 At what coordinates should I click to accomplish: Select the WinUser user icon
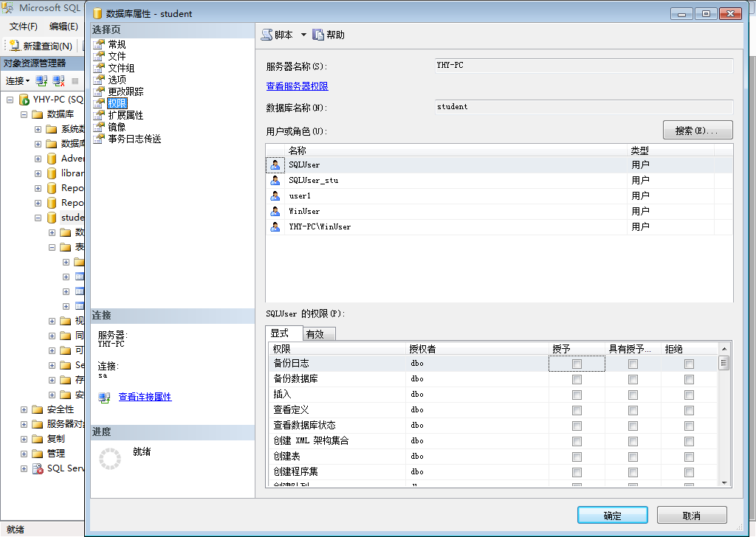[x=275, y=212]
